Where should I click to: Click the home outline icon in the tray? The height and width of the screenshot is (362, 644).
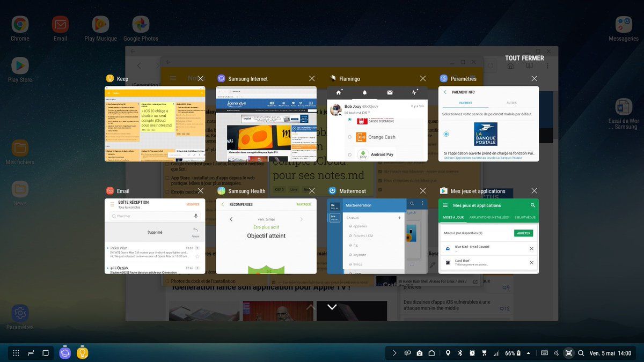pyautogui.click(x=431, y=353)
